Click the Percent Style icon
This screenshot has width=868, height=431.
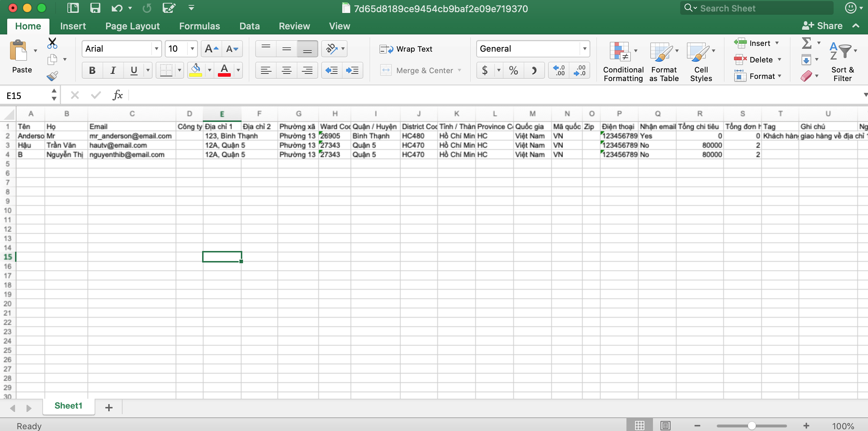coord(513,70)
